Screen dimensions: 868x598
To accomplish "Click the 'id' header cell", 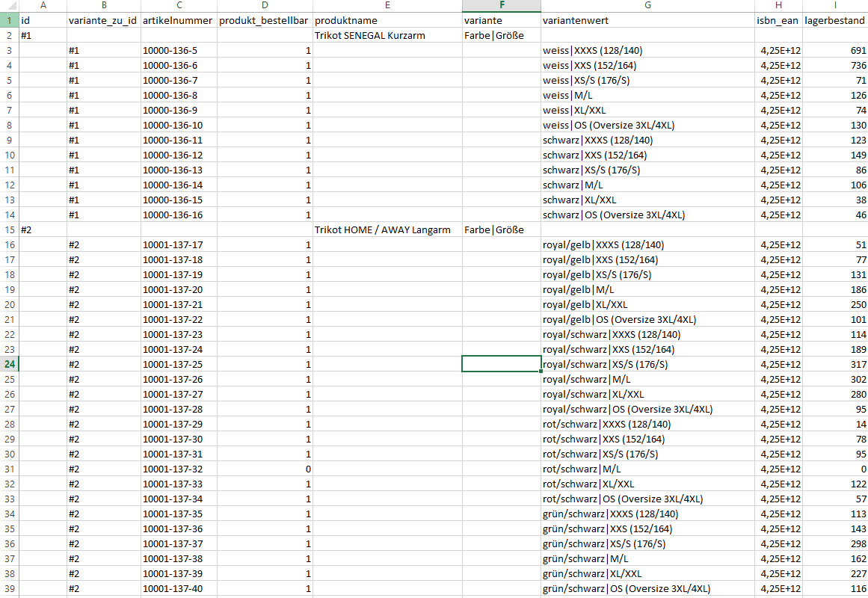I will pos(43,20).
